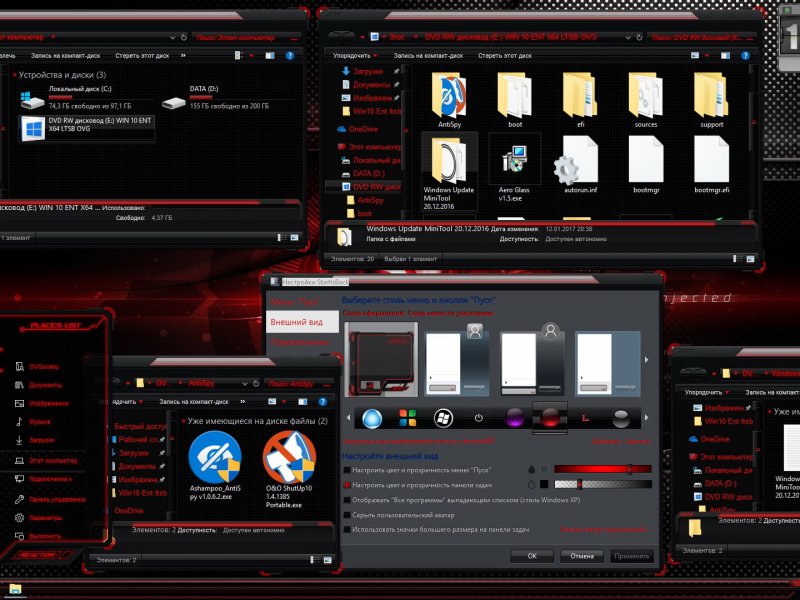This screenshot has height=600, width=800.
Task: Uncheck taskbar color and transparency option
Action: pyautogui.click(x=347, y=485)
